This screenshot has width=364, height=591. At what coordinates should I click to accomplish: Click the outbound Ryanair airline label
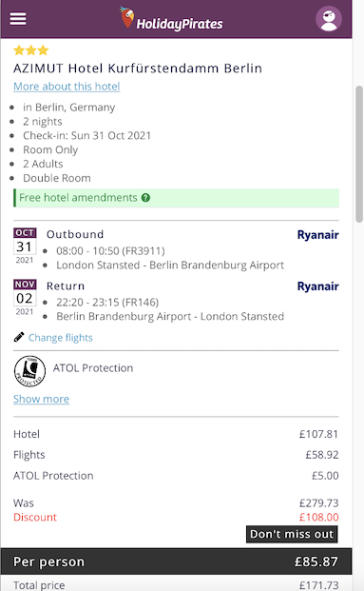point(317,235)
